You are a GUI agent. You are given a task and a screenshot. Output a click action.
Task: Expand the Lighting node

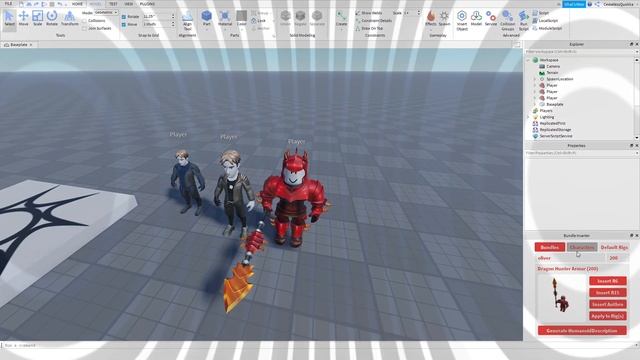coord(528,117)
